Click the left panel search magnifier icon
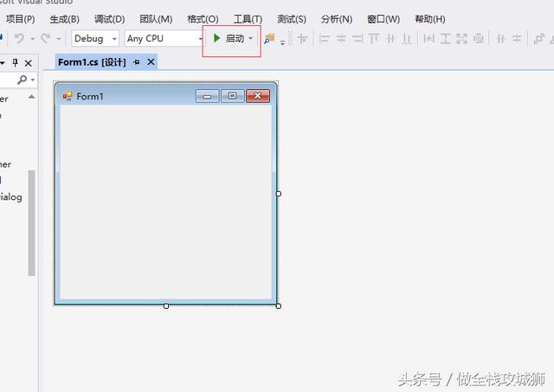This screenshot has height=392, width=554. pos(23,80)
